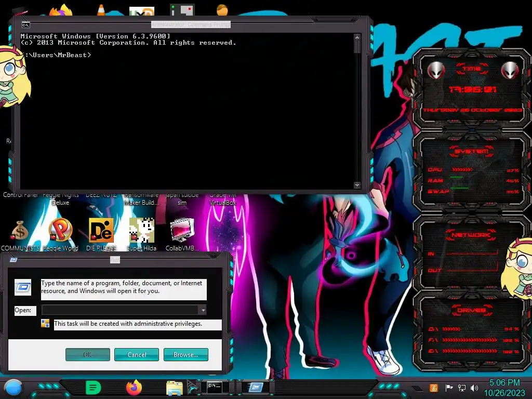Click the Open text field in Run
Screen dimensions: 532x399
point(120,310)
